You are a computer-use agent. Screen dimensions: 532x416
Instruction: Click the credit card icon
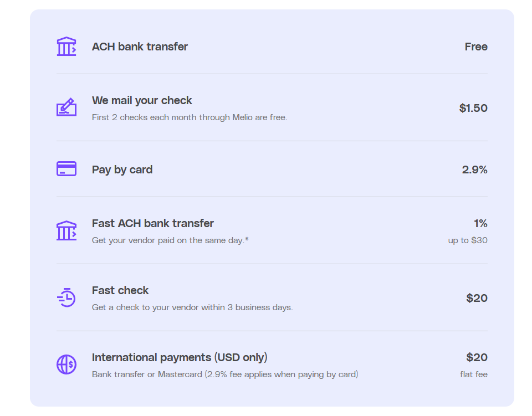point(66,169)
